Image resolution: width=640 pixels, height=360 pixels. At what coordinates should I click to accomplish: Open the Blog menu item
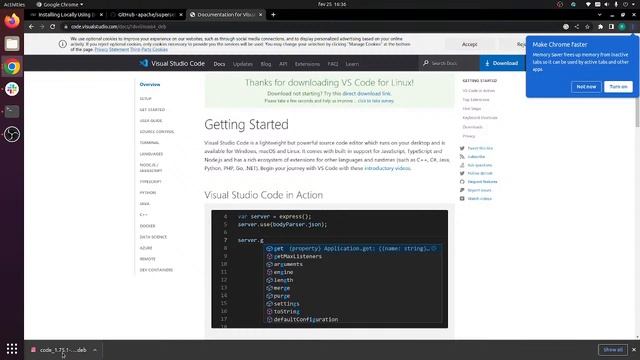pyautogui.click(x=266, y=64)
